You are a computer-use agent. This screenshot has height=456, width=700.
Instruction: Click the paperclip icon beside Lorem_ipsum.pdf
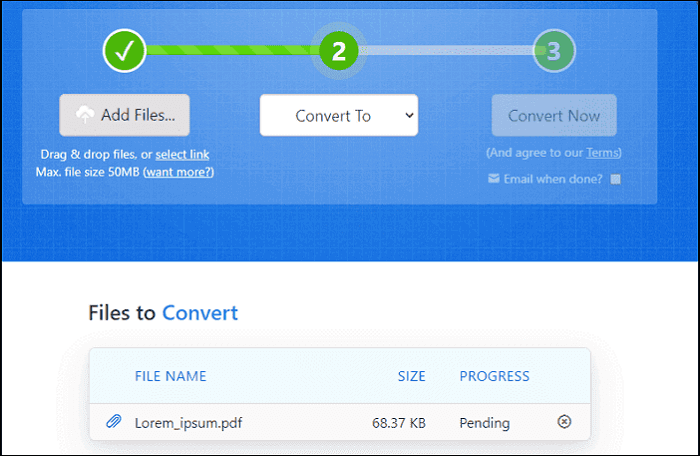113,422
